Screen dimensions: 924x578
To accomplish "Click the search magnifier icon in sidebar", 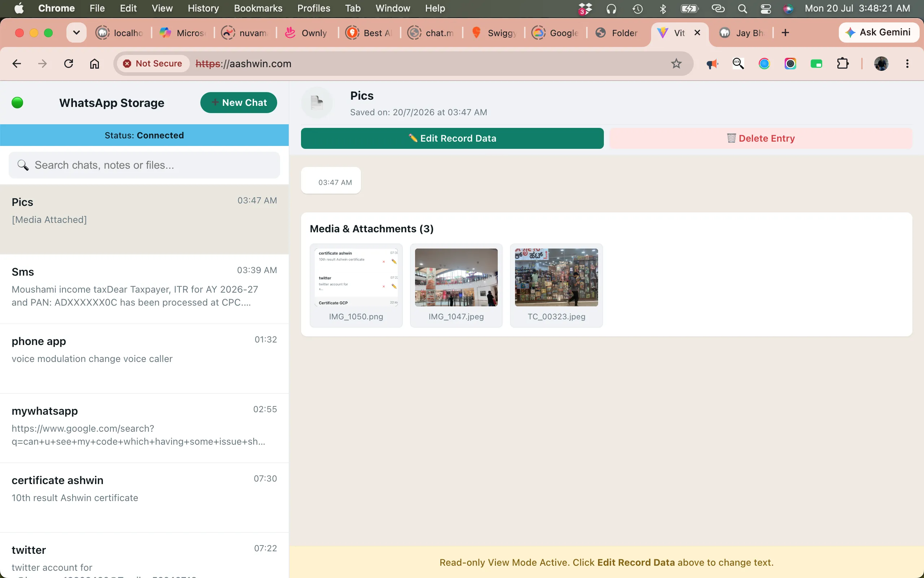I will [x=23, y=165].
